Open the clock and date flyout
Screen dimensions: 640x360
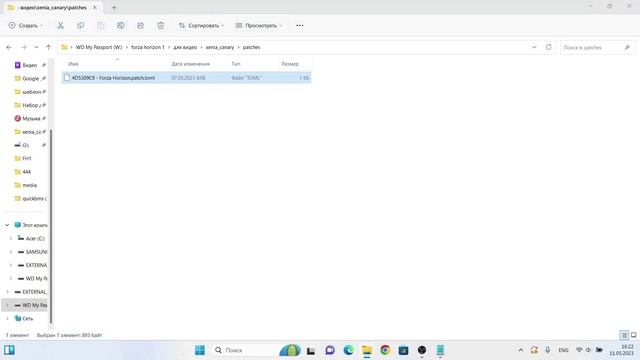[x=622, y=350]
